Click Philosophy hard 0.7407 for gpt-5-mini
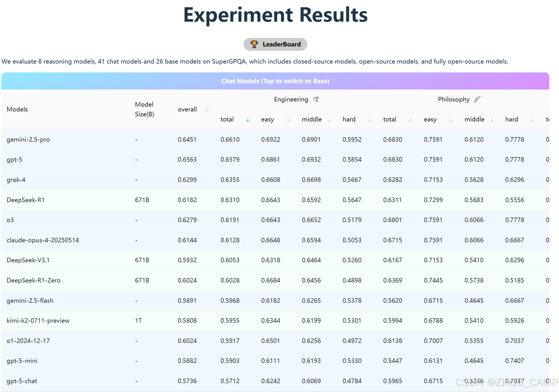This screenshot has height=392, width=559. click(x=515, y=361)
